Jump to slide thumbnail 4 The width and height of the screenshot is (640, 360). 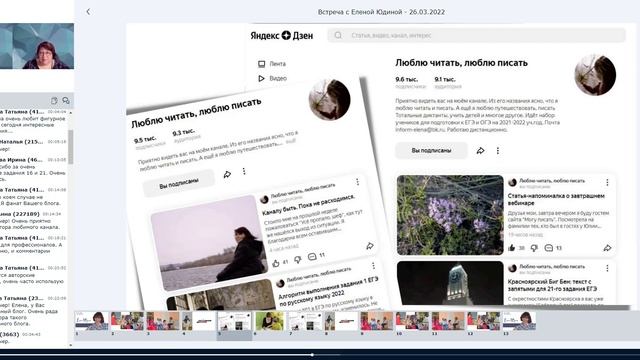coord(198,321)
